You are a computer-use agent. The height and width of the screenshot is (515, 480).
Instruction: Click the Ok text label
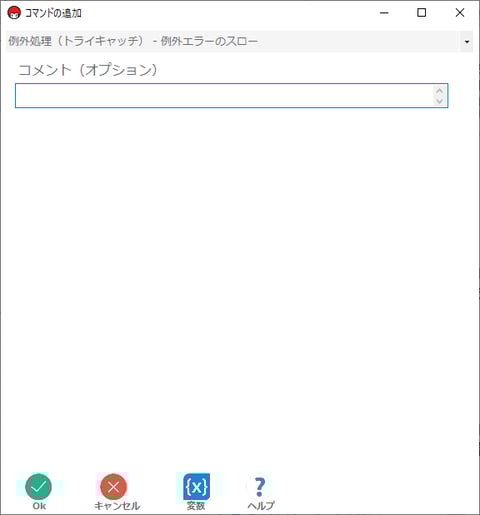[39, 506]
